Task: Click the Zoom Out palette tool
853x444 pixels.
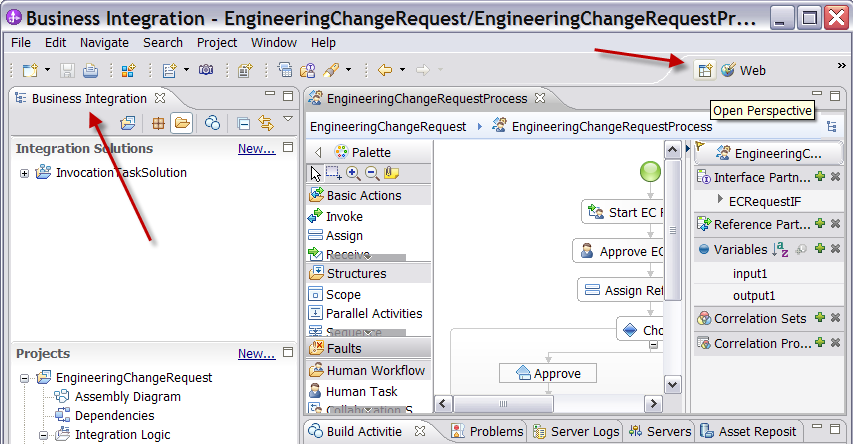Action: (x=372, y=174)
